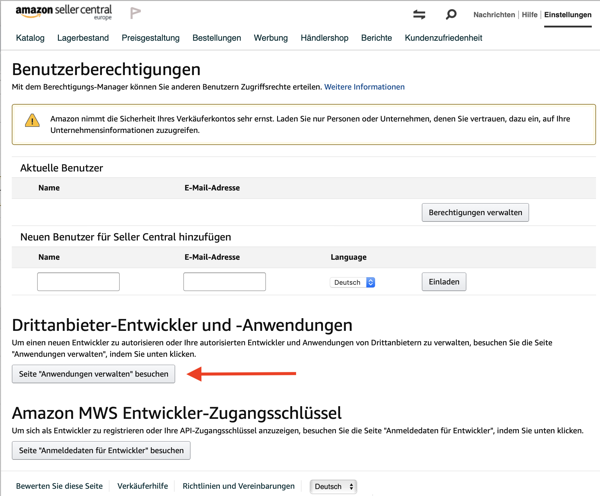The width and height of the screenshot is (600, 496).
Task: Click Berechtigungen verwalten button
Action: [475, 212]
